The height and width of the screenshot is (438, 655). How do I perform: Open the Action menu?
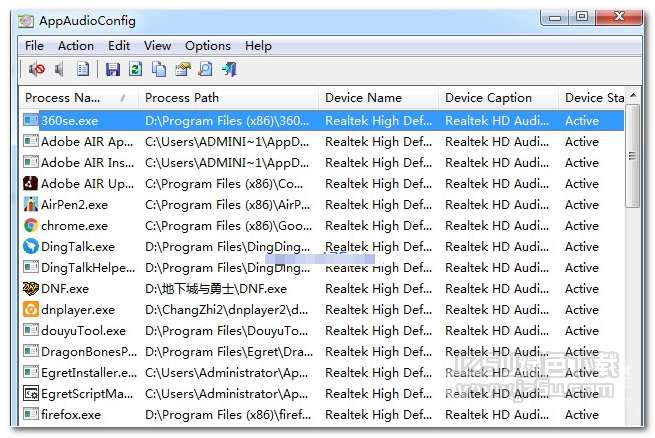[x=76, y=46]
